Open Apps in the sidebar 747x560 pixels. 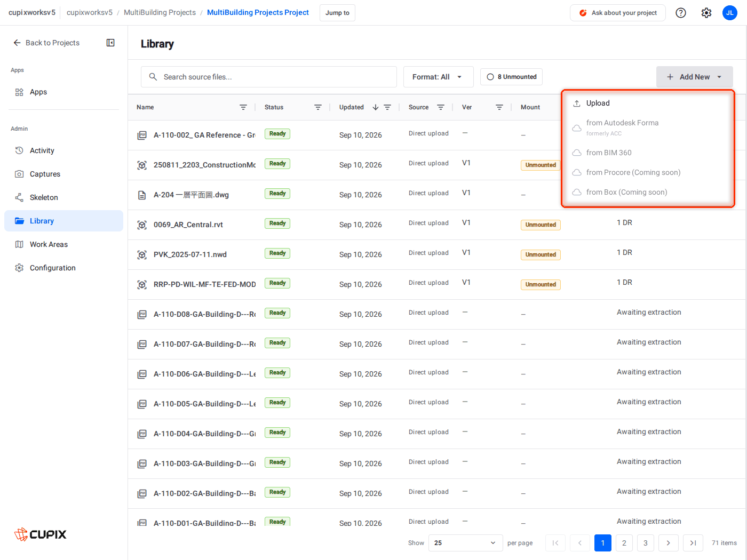(x=63, y=92)
